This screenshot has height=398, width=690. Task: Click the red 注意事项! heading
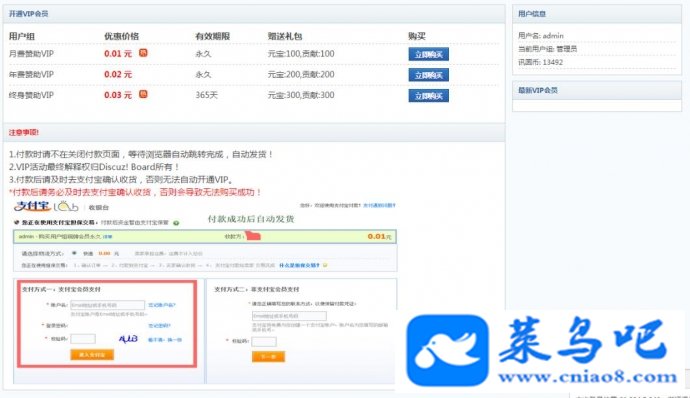[x=24, y=133]
